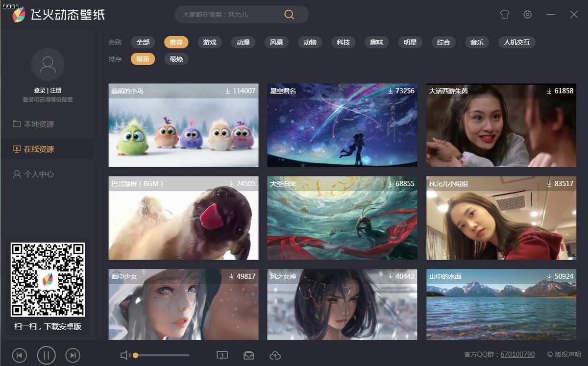This screenshot has height=366, width=588.
Task: Toggle the mute speaker icon
Action: click(x=125, y=355)
